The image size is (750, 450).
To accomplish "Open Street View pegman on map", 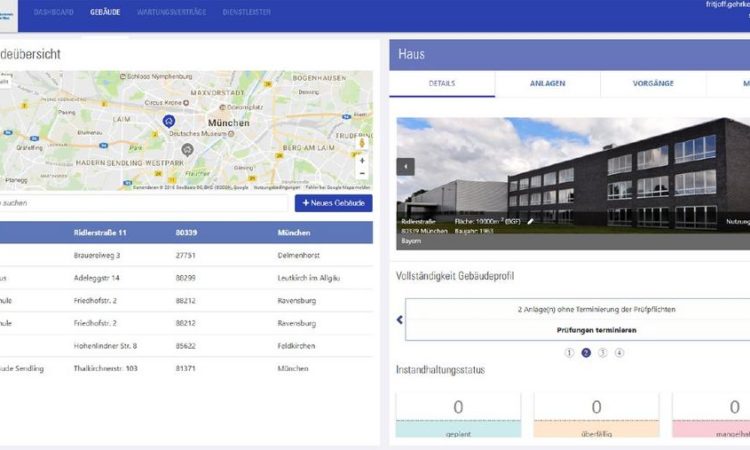I will tap(362, 143).
